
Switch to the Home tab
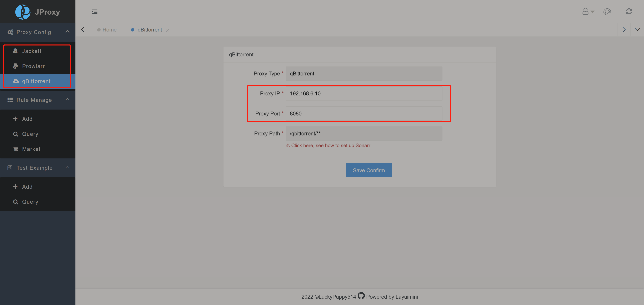click(x=109, y=30)
